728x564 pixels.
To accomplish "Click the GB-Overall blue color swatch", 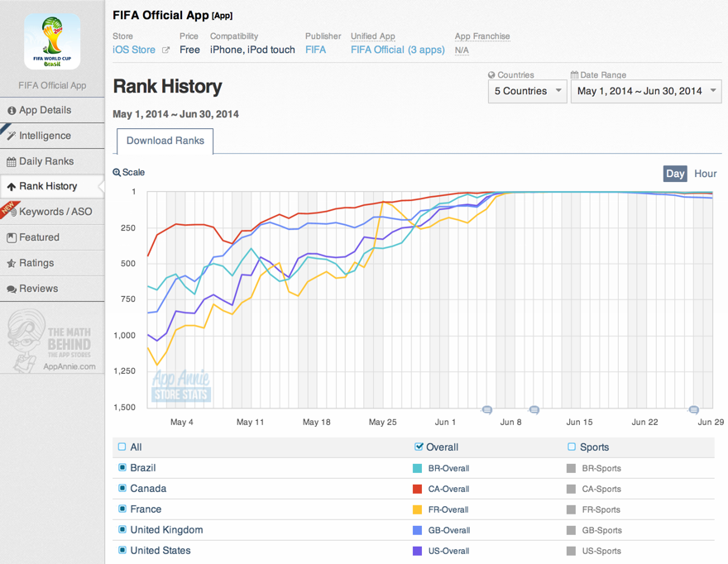I will (x=418, y=530).
